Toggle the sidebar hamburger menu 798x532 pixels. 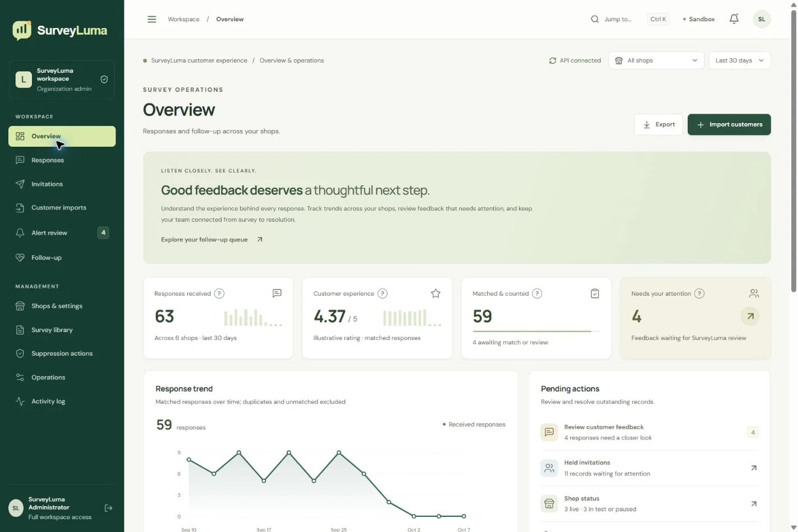(x=152, y=19)
